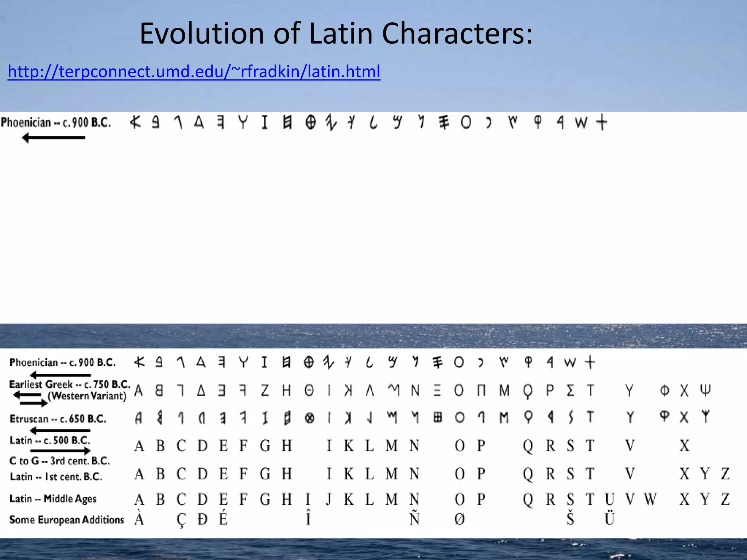
Task: Click the letter J in Middle Ages row
Action: coord(329,499)
